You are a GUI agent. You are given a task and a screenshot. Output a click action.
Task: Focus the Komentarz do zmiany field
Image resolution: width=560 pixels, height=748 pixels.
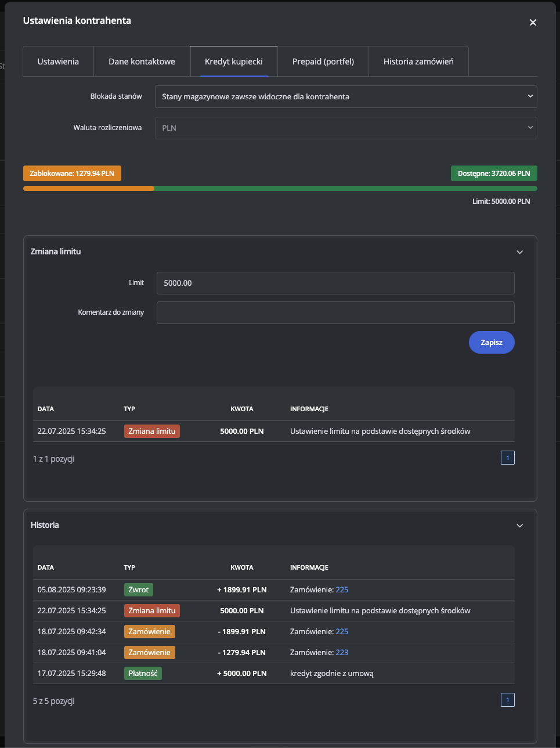pyautogui.click(x=335, y=313)
